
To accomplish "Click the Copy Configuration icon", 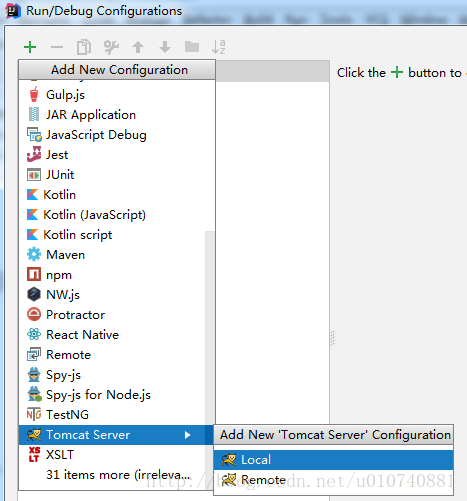I will pos(84,47).
